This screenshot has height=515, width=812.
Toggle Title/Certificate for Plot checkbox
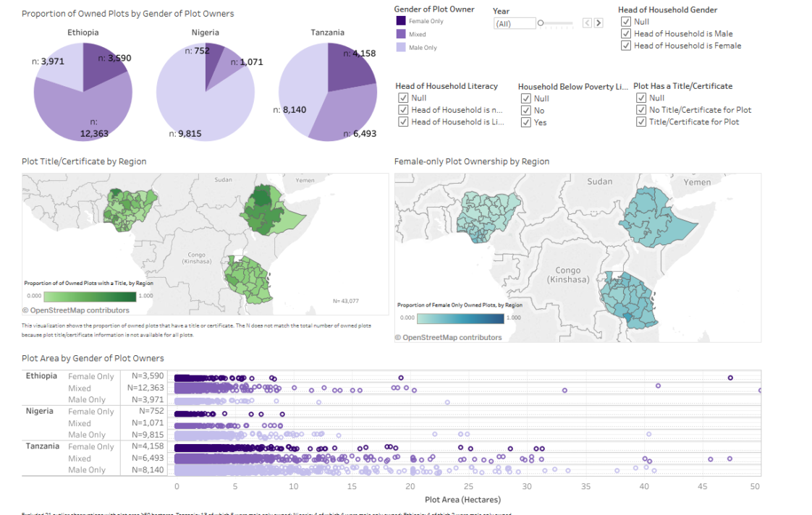pyautogui.click(x=640, y=122)
